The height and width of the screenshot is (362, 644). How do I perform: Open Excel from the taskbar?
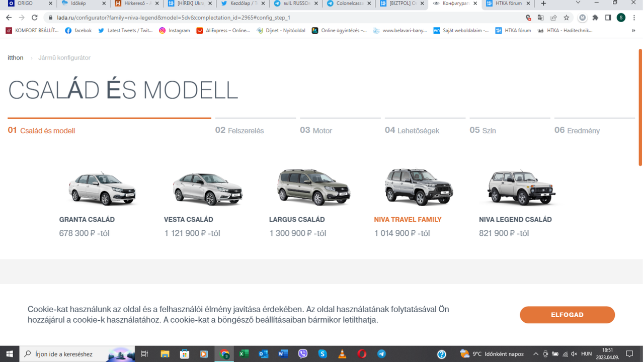point(244,354)
